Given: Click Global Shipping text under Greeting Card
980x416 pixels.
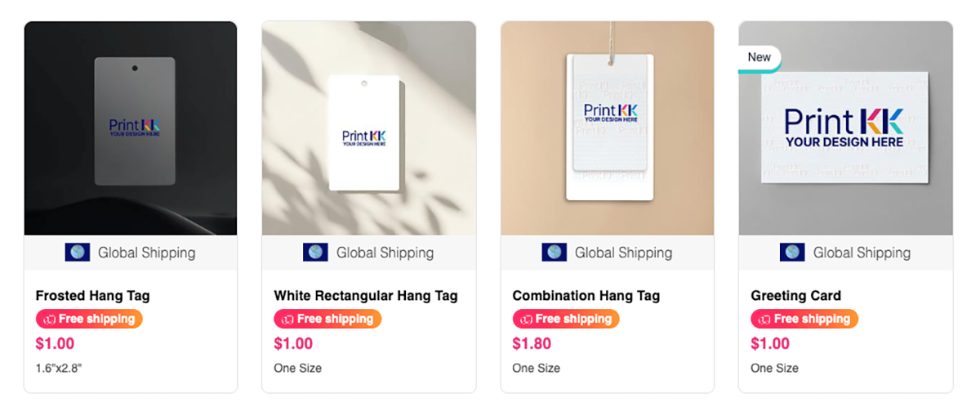Looking at the screenshot, I should click(862, 253).
